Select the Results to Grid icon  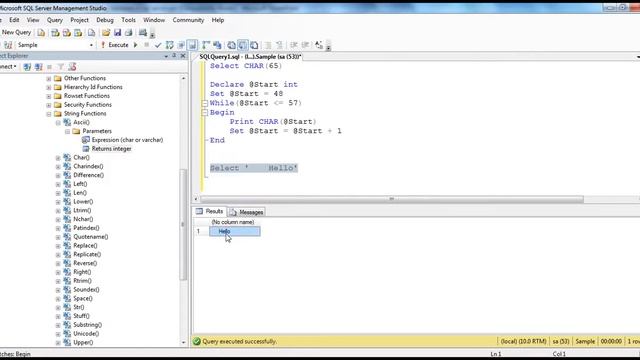tap(243, 45)
